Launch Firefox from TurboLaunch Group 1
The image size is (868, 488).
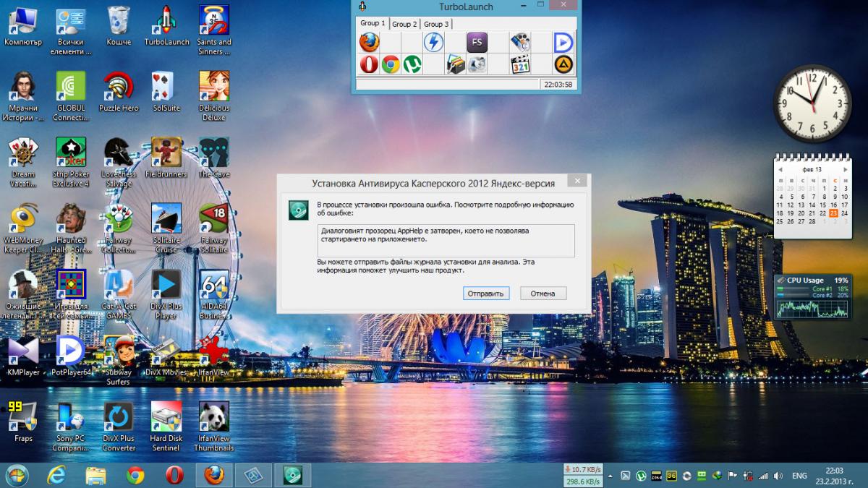370,42
